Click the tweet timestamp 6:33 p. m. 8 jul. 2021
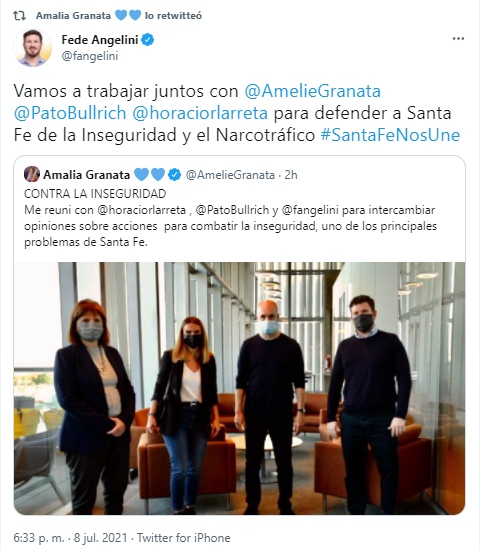 70,538
